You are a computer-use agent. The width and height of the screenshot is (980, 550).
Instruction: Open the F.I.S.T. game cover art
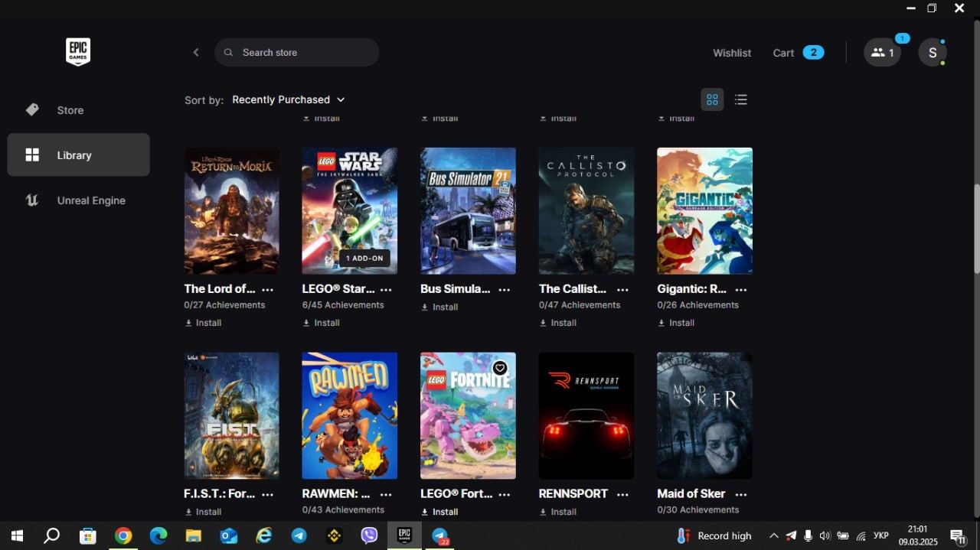[231, 415]
